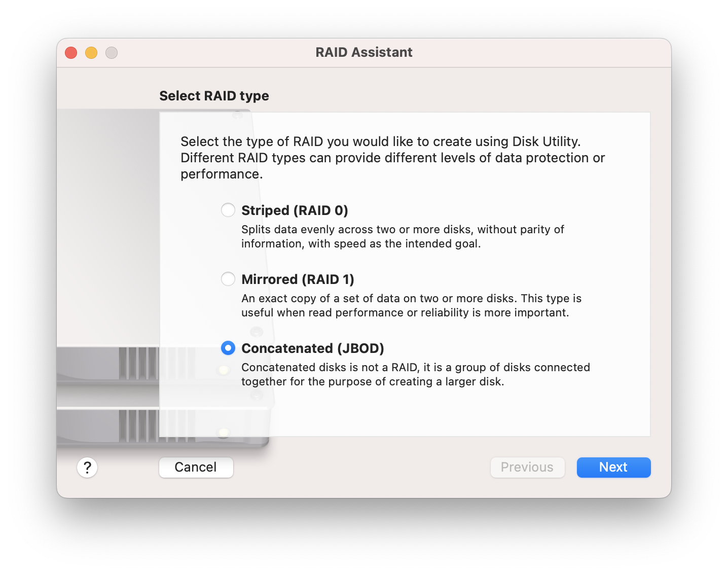Proceed with the Next button
Image resolution: width=728 pixels, height=573 pixels.
pyautogui.click(x=613, y=468)
